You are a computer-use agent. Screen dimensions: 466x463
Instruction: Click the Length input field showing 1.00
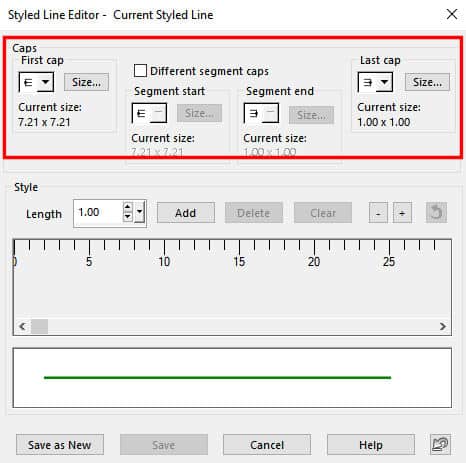pyautogui.click(x=99, y=212)
